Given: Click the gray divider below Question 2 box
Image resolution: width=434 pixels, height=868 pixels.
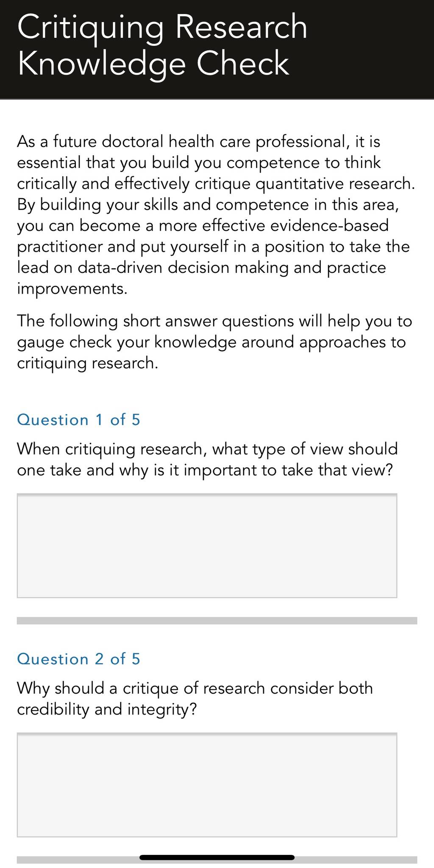Looking at the screenshot, I should click(217, 860).
